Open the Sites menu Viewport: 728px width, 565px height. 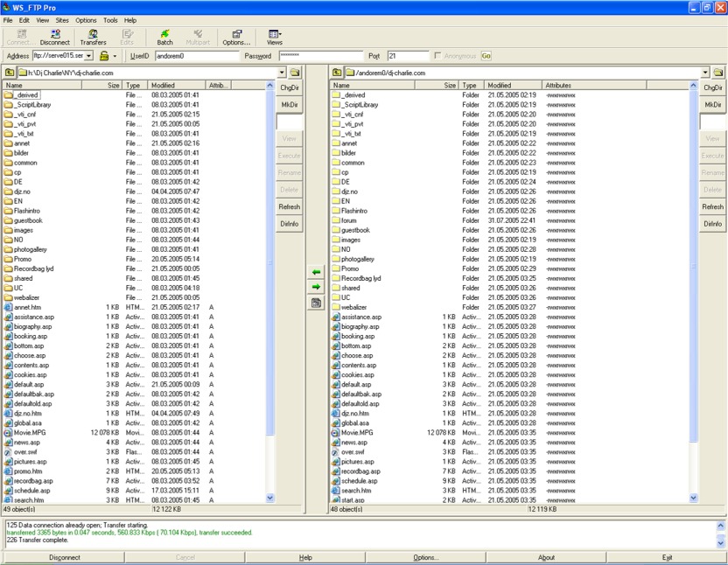62,20
